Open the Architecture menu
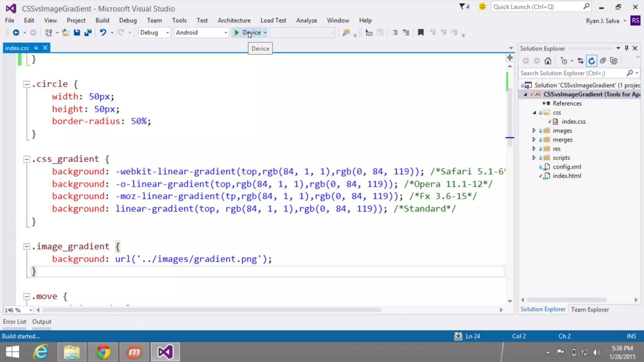 (234, 20)
